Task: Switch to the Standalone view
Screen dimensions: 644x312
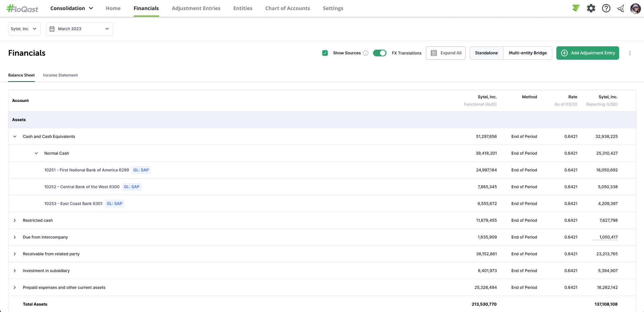Action: (x=486, y=53)
